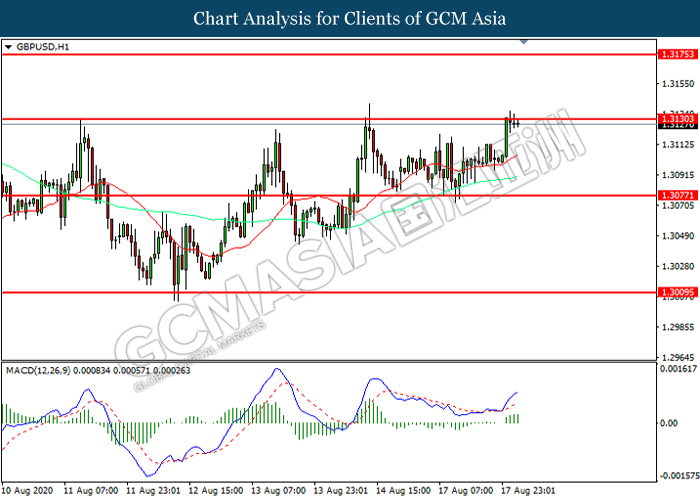This screenshot has height=500, width=700.
Task: Click the 10 Aug 2020 date label
Action: coord(27,491)
